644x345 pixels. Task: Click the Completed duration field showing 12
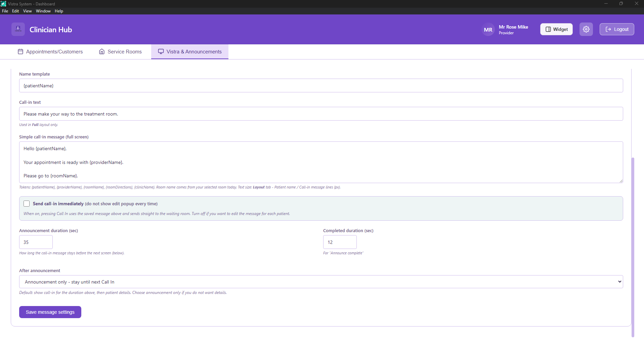340,242
